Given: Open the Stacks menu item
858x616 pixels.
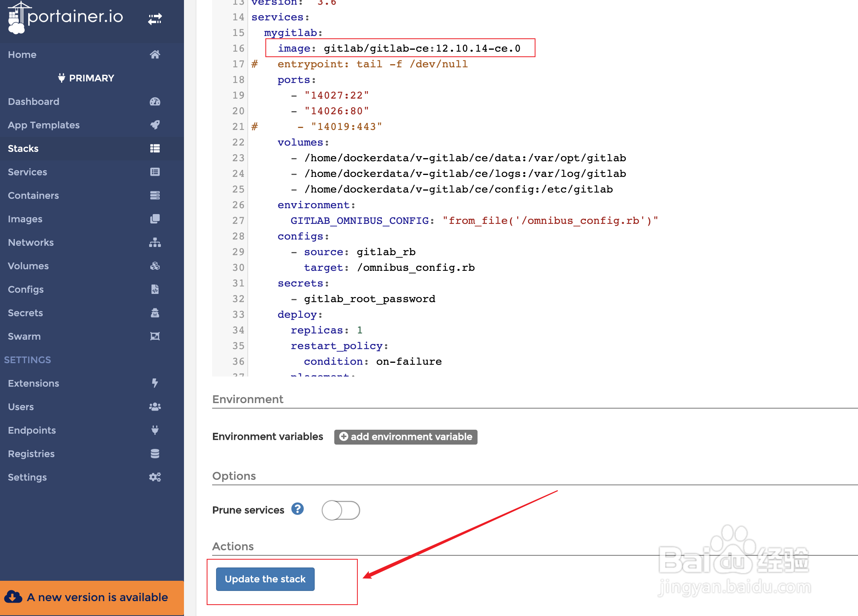Looking at the screenshot, I should pos(23,148).
